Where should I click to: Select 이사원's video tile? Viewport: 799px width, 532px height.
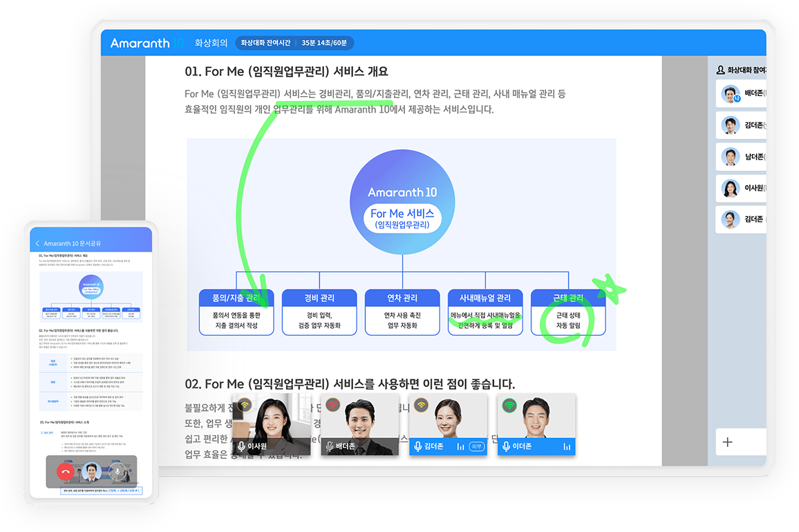(x=272, y=424)
